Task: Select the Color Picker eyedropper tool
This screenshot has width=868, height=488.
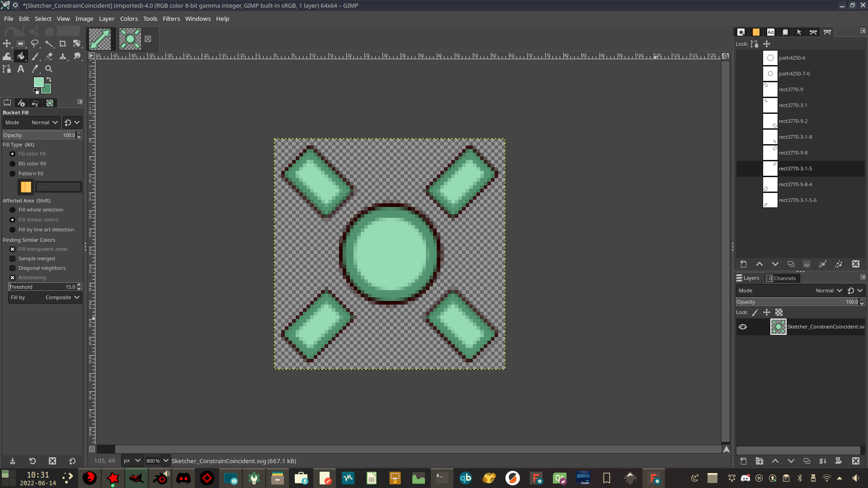Action: (35, 69)
